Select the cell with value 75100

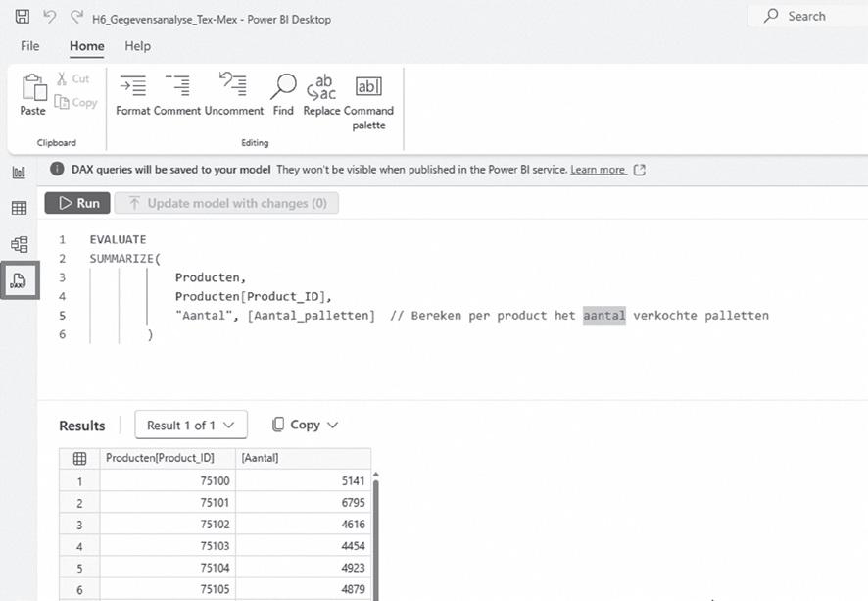click(168, 480)
